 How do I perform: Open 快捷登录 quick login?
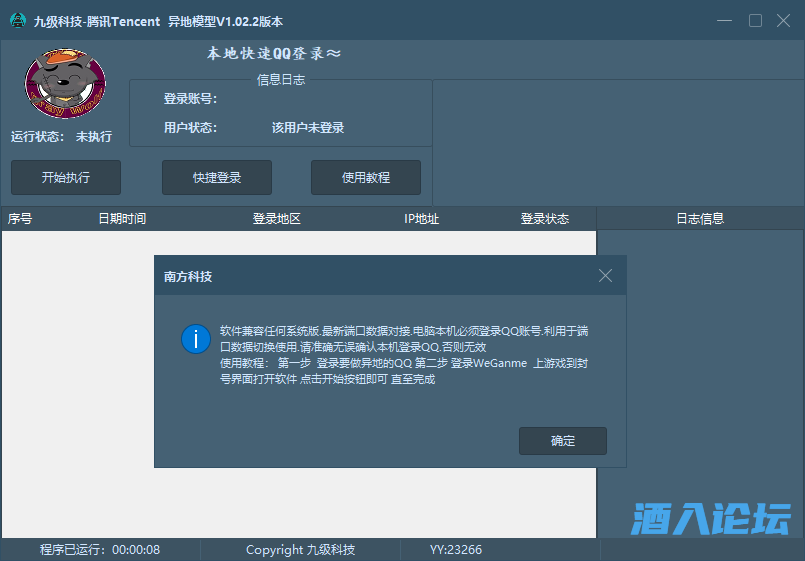[x=217, y=178]
